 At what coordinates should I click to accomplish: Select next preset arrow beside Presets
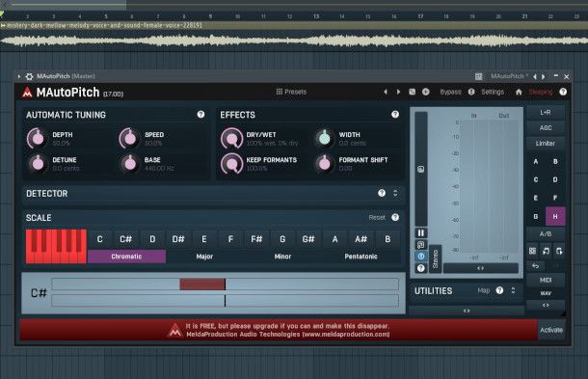pos(398,92)
